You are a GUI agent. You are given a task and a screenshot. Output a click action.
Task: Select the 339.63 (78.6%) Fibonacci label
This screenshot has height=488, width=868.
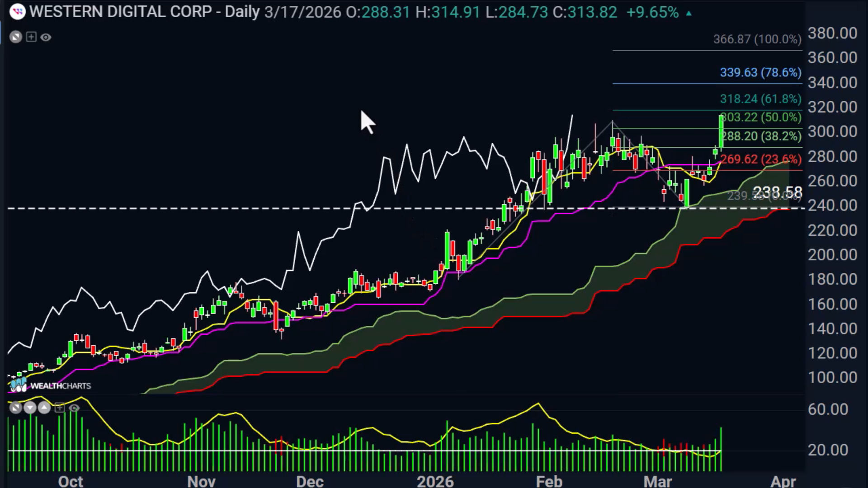(x=760, y=72)
